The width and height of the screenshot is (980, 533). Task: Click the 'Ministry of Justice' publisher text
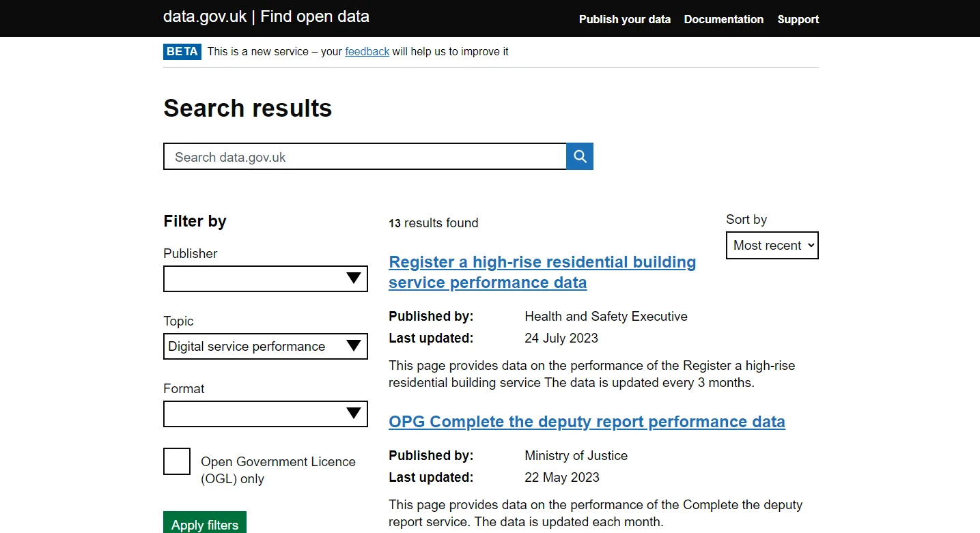click(x=576, y=455)
